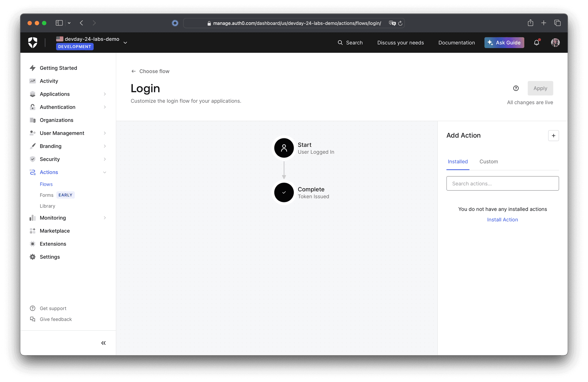This screenshot has height=382, width=588.
Task: Open the notifications bell
Action: (x=536, y=43)
